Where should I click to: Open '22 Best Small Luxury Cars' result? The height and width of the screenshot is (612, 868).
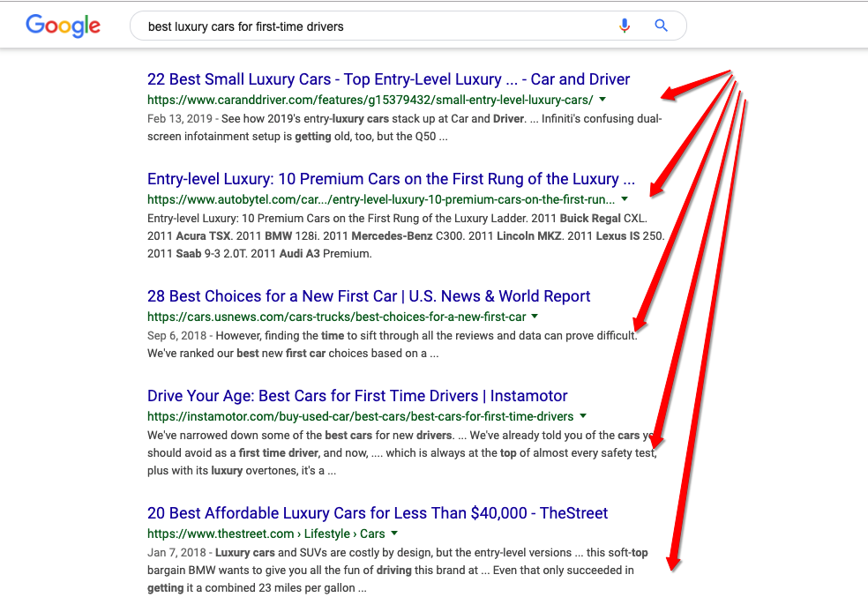389,79
